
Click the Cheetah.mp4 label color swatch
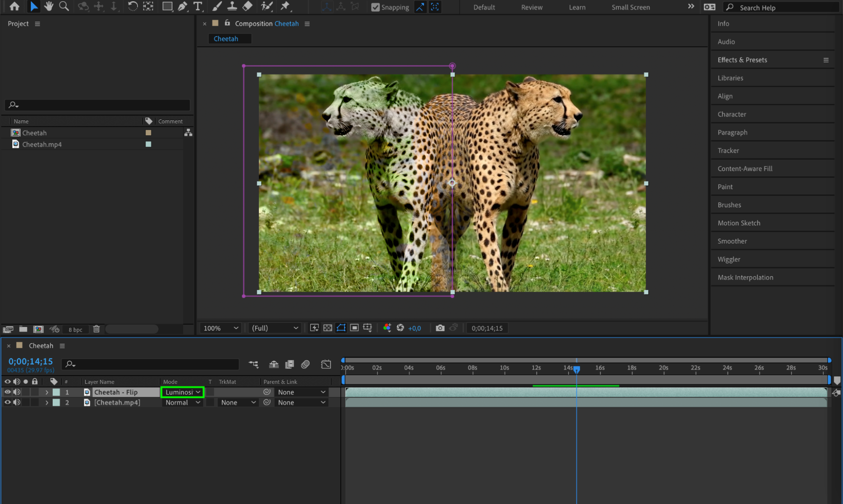coord(148,144)
